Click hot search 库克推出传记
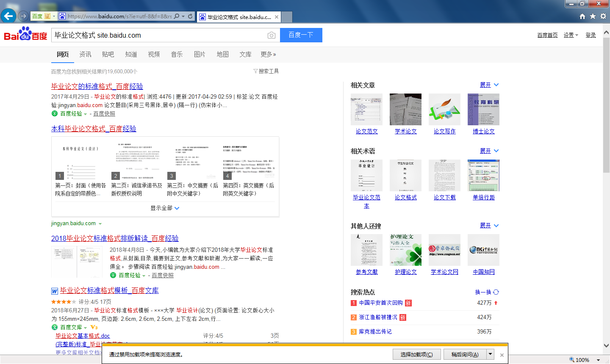 point(375,332)
